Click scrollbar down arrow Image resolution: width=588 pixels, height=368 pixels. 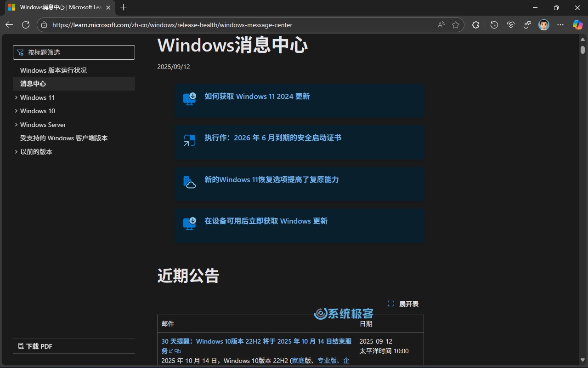tap(582, 360)
